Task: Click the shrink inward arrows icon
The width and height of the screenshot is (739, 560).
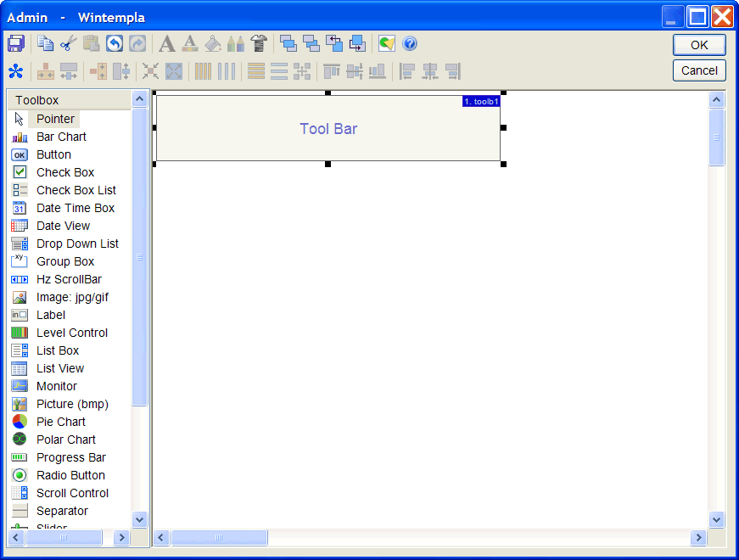Action: (150, 71)
